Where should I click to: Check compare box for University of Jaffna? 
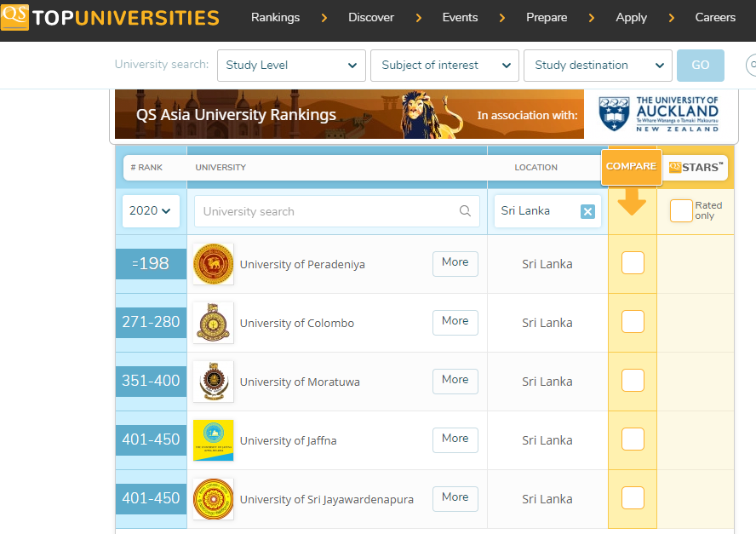coord(633,439)
